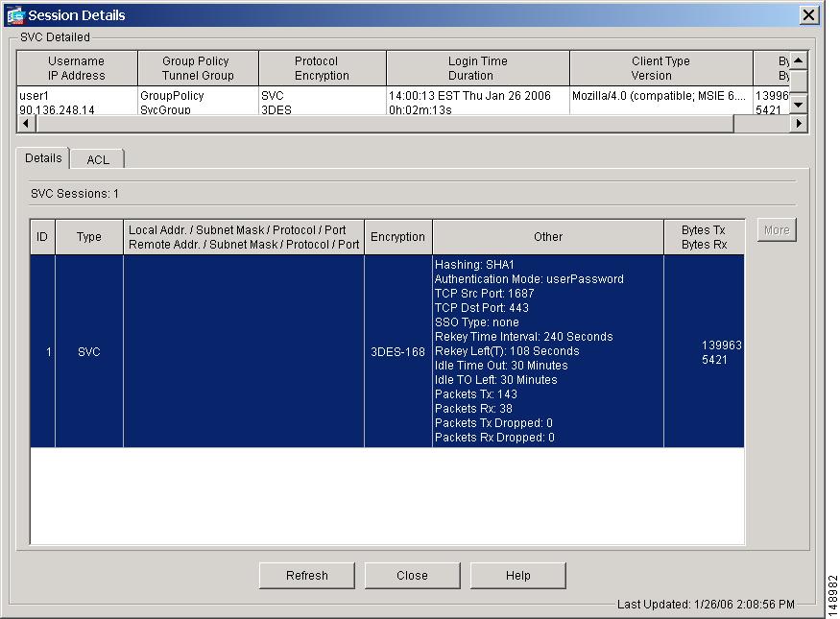The width and height of the screenshot is (840, 619).
Task: Click Idle Time Out: 30 Minutes text
Action: (501, 366)
